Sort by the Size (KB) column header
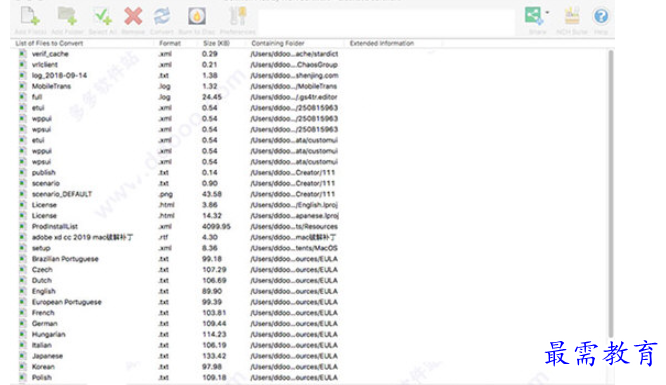Viewport: 666px width, 385px height. [x=216, y=43]
